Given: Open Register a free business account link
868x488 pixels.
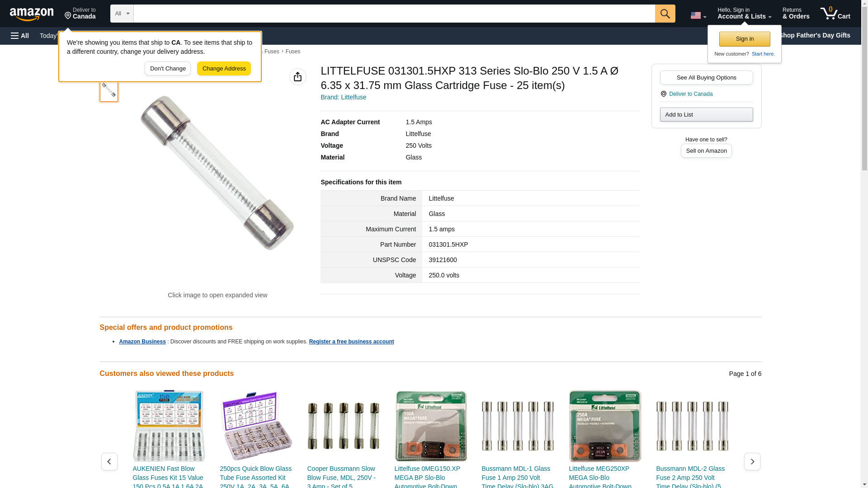Looking at the screenshot, I should (x=351, y=342).
